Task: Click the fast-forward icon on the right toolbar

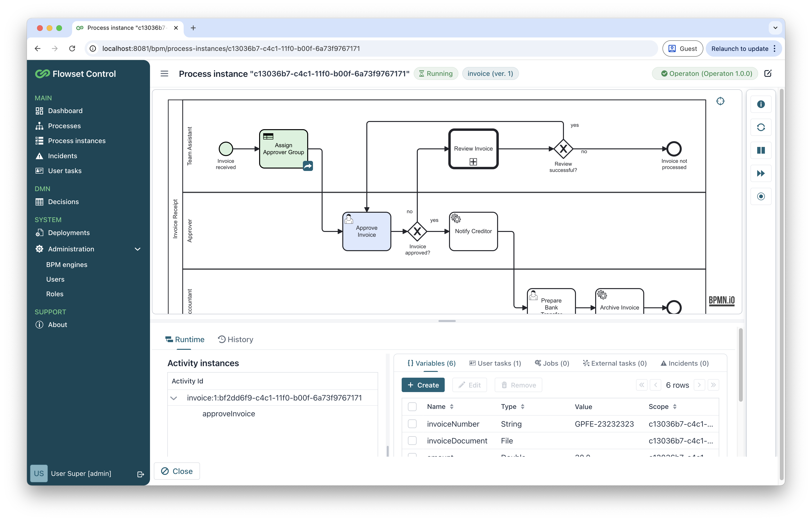Action: pos(761,174)
